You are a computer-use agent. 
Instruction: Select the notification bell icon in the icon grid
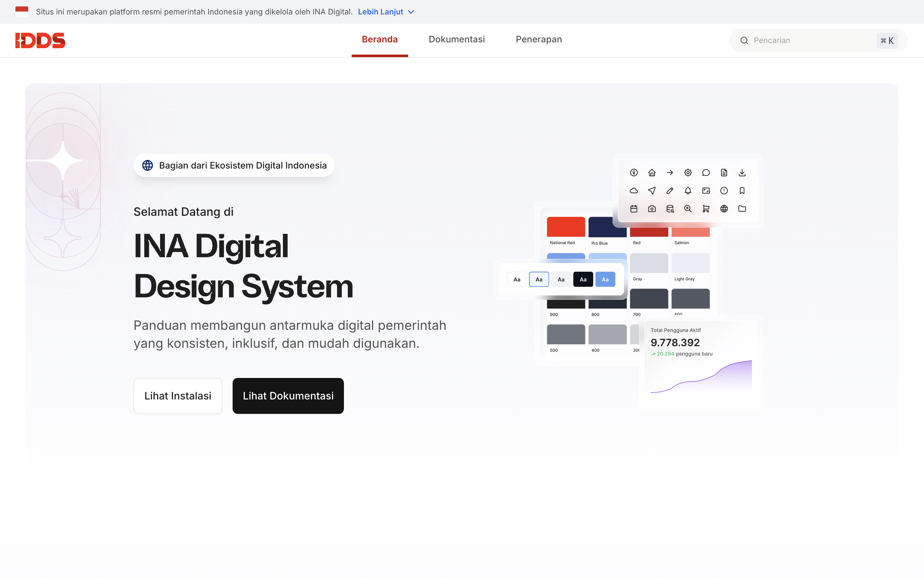click(688, 191)
